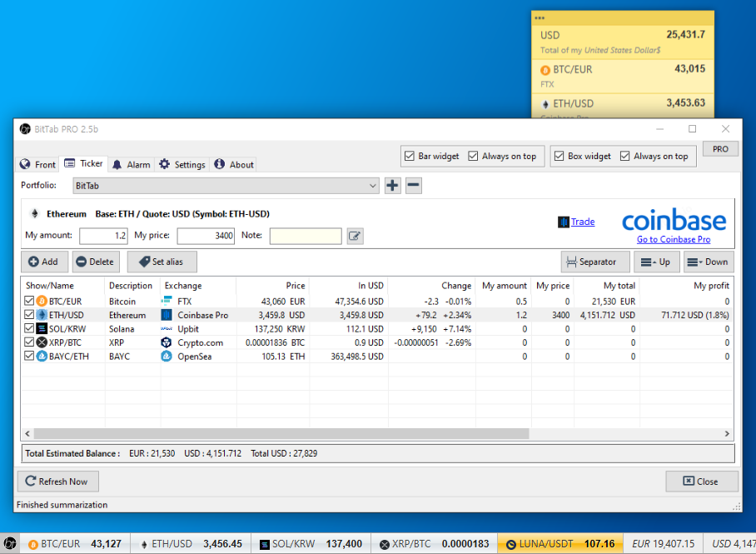Switch to the Settings tab
756x554 pixels.
[182, 164]
